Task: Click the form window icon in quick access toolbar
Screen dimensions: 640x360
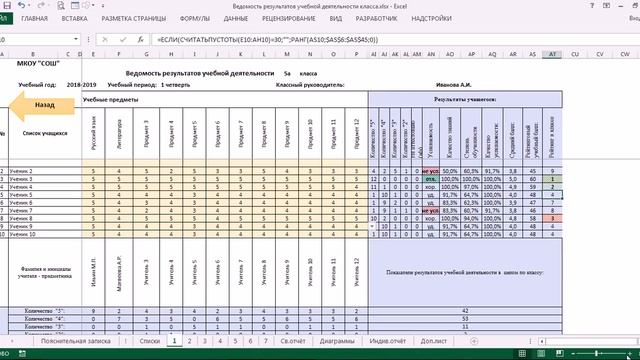Action: 75,6
